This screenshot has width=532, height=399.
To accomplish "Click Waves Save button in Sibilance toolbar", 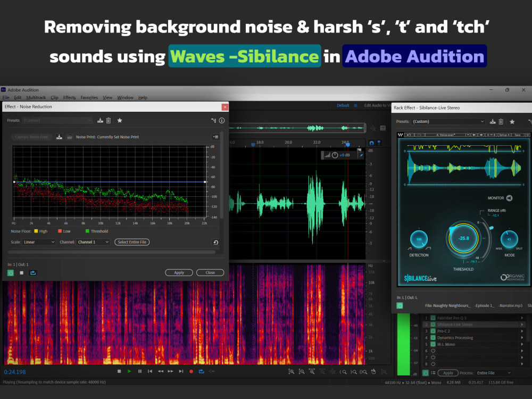I will (x=518, y=135).
